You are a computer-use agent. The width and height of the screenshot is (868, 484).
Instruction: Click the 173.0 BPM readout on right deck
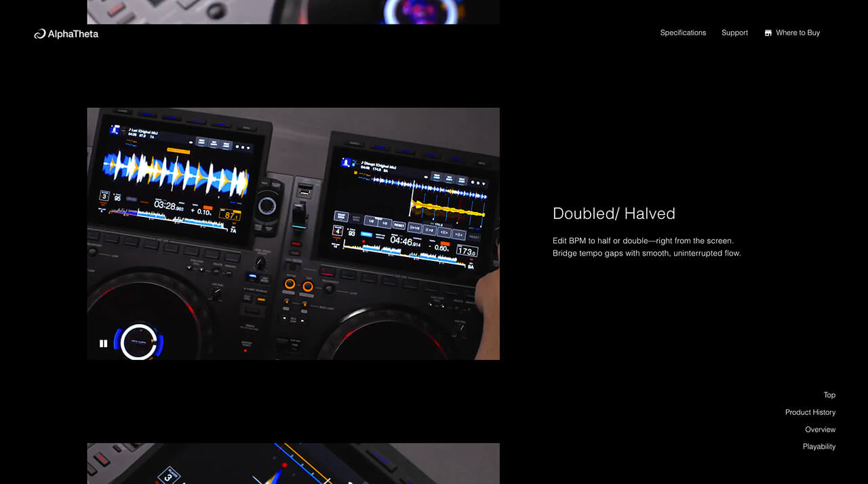click(x=466, y=251)
